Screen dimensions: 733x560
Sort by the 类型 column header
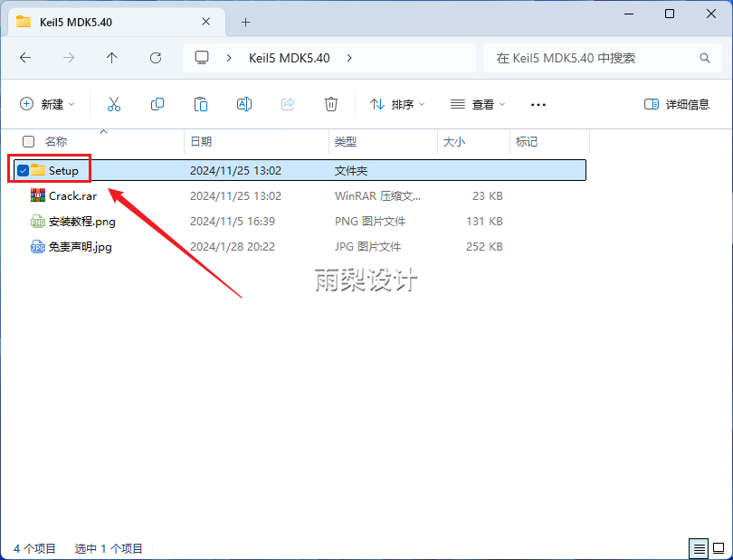point(346,141)
